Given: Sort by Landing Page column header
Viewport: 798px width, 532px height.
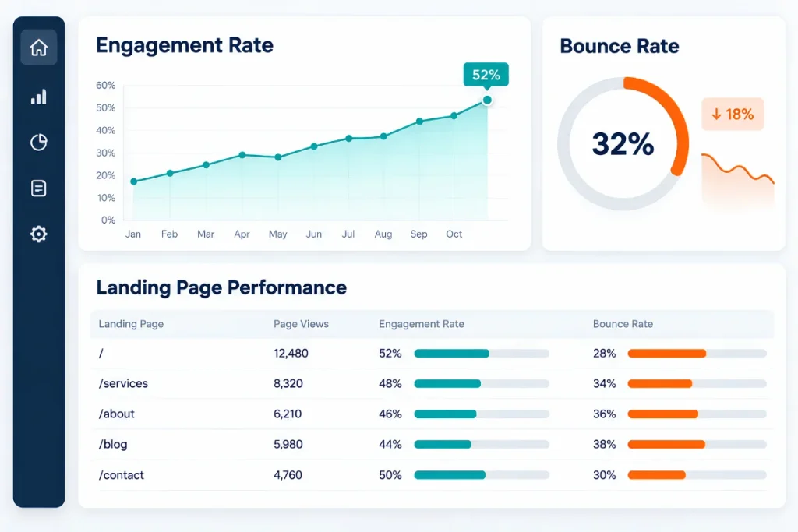Looking at the screenshot, I should [131, 324].
